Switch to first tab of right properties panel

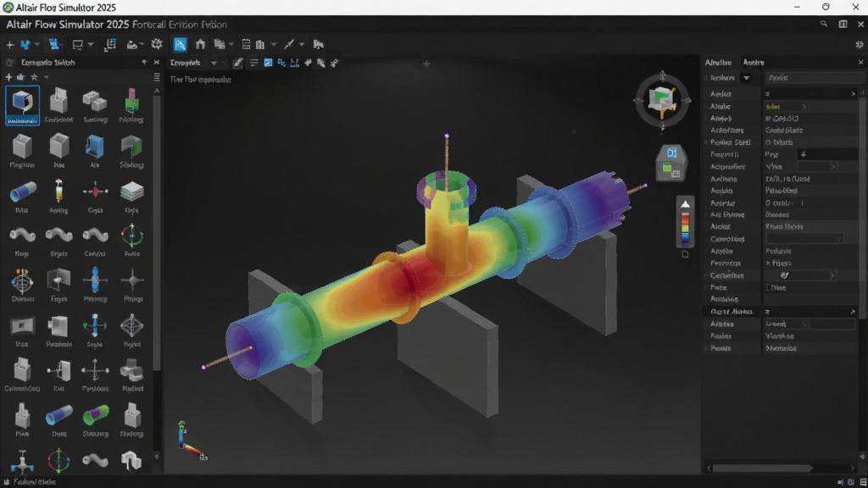(719, 63)
